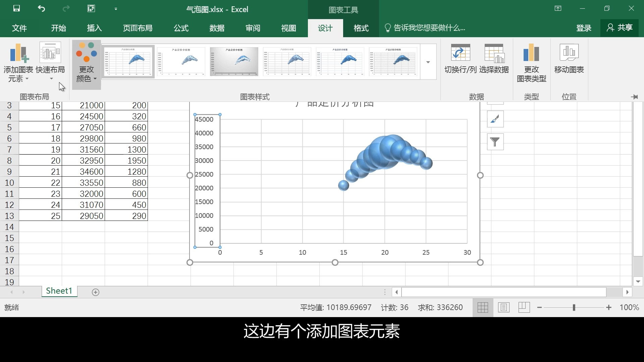
Task: Add a new sheet with the plus icon
Action: point(96,292)
